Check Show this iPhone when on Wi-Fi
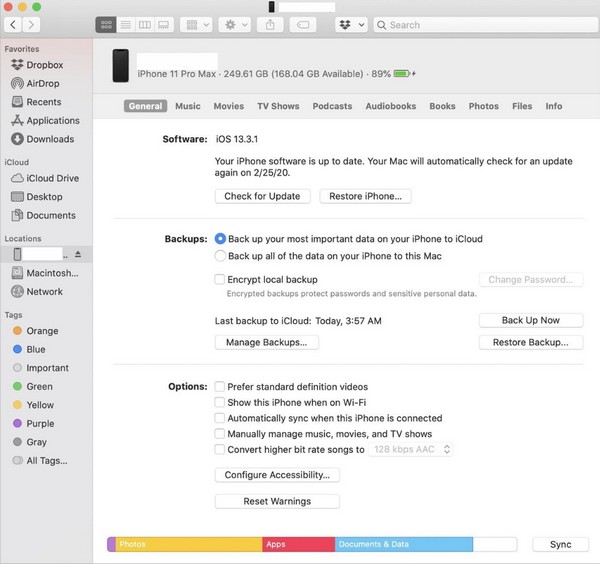 click(x=220, y=402)
